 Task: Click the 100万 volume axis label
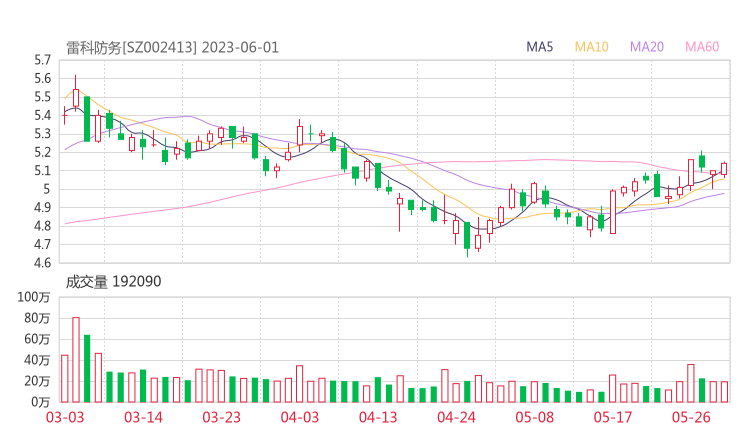[x=34, y=297]
